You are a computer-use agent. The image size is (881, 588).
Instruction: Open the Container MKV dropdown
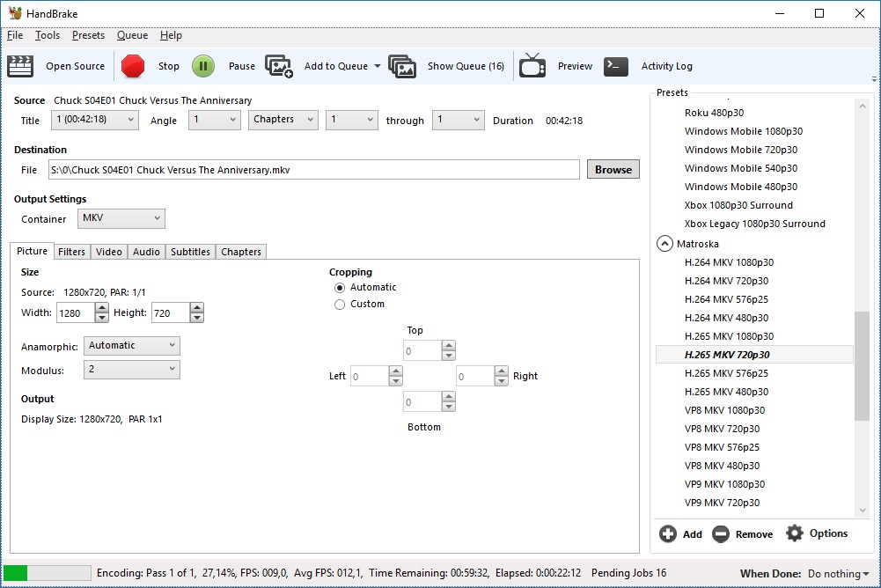[121, 218]
